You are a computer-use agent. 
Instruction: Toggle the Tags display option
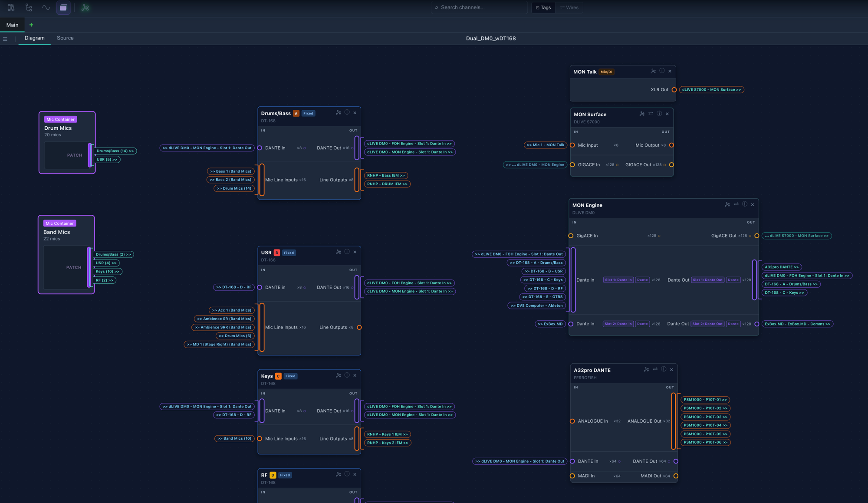[x=543, y=7]
